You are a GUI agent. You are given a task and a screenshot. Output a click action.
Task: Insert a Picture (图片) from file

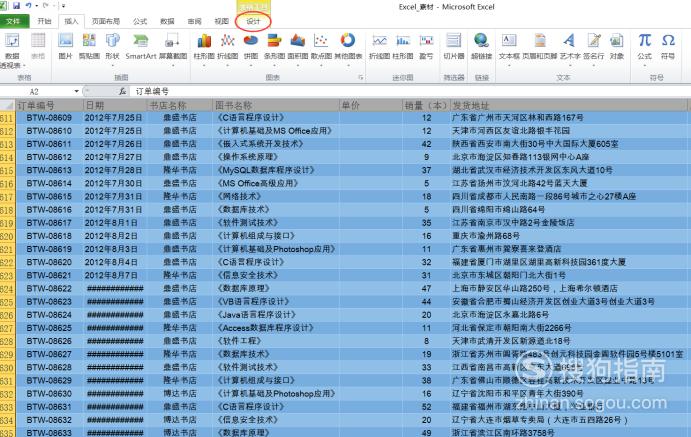[x=65, y=46]
